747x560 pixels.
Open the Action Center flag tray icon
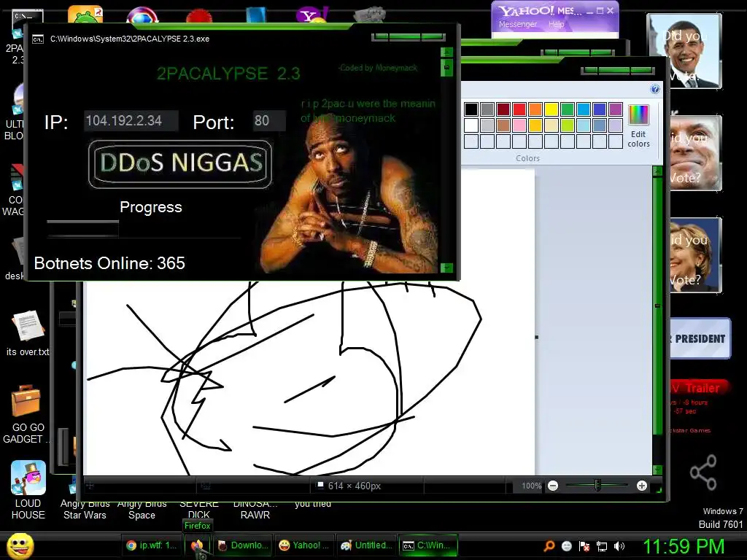click(584, 546)
